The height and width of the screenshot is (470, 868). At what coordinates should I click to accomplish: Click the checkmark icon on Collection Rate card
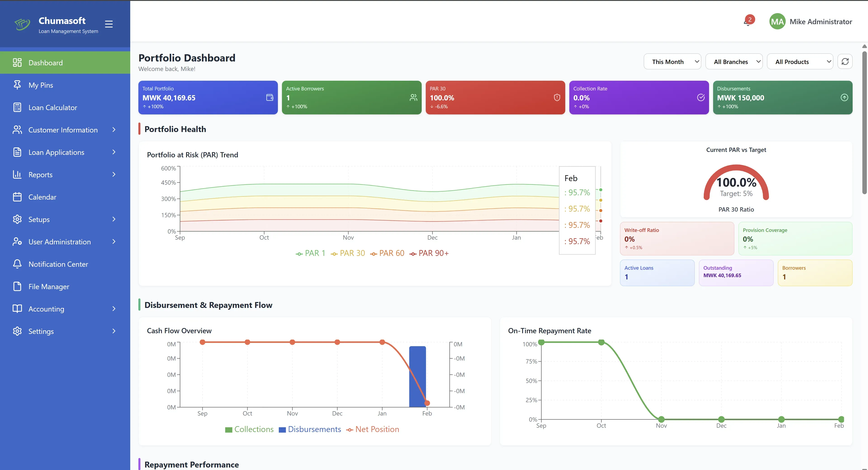click(x=700, y=97)
